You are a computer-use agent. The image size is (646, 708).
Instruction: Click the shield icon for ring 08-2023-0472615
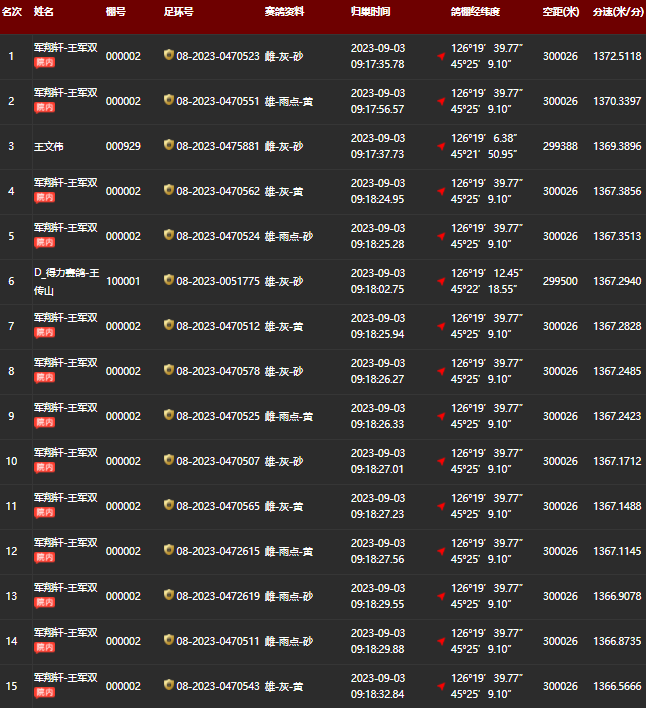tap(169, 551)
